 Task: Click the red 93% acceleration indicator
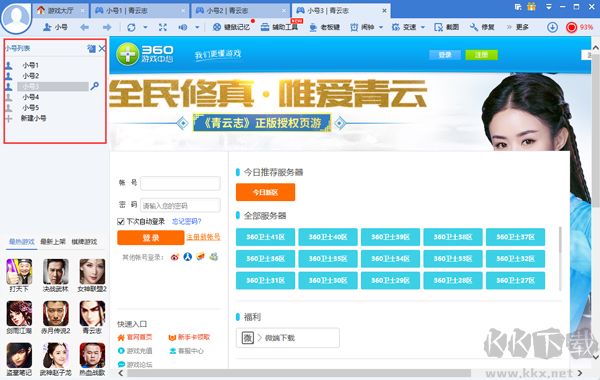[x=579, y=27]
